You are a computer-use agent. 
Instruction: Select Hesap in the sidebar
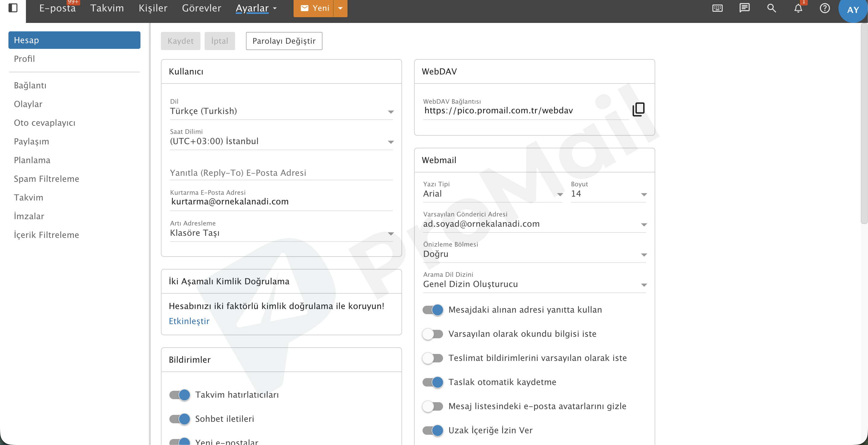pos(74,40)
